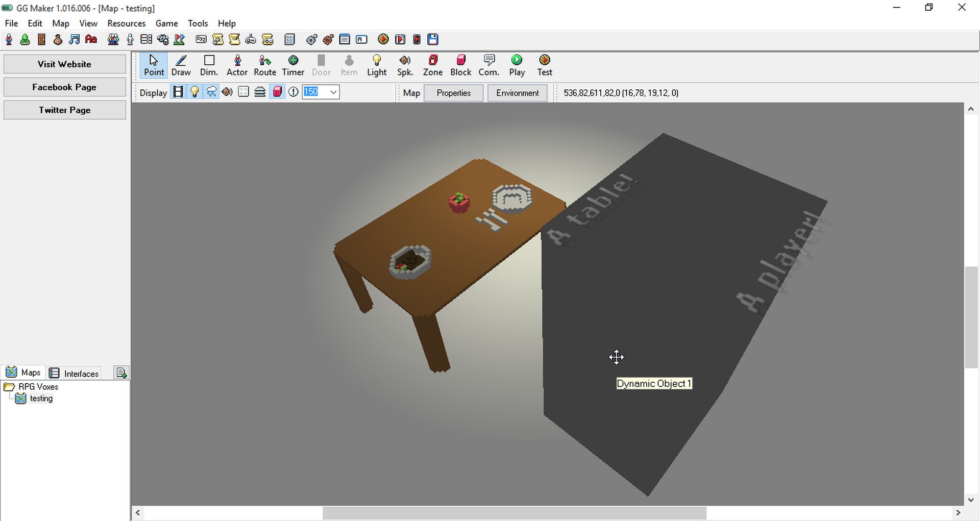Select the Zone tool
This screenshot has height=521, width=980.
(433, 66)
